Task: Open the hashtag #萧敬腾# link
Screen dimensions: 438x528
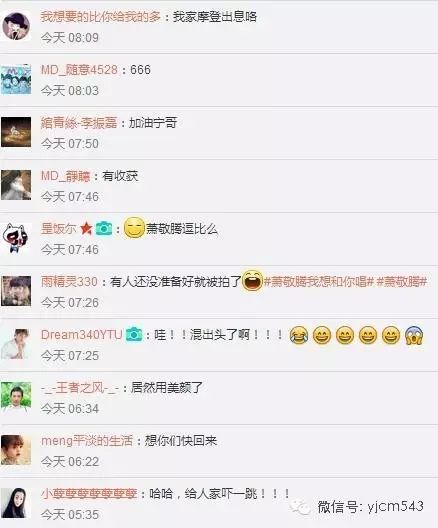Action: pos(402,282)
